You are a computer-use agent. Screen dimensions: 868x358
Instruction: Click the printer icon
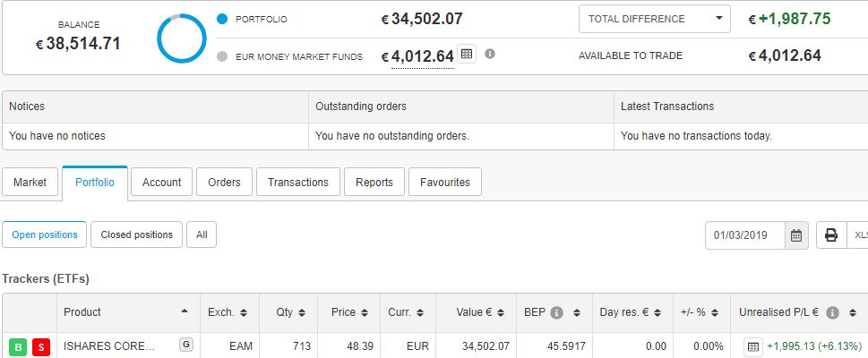pyautogui.click(x=831, y=235)
